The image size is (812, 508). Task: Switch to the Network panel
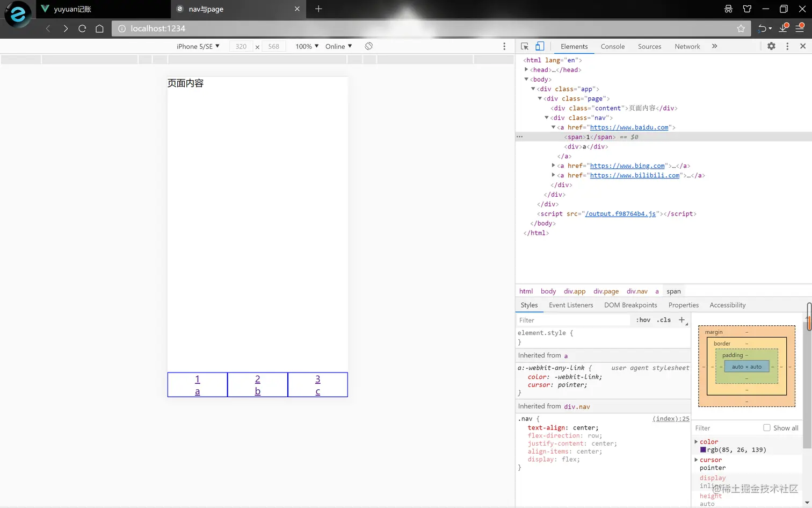click(x=687, y=47)
